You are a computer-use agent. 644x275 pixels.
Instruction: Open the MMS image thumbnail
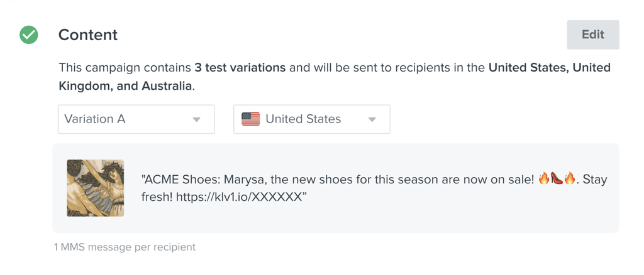tap(96, 188)
